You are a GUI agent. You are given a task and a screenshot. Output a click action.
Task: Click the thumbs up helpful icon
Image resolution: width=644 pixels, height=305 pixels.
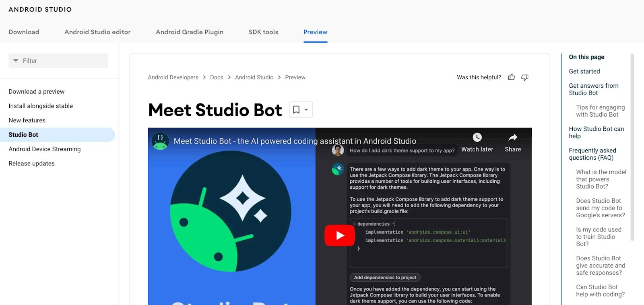point(511,77)
